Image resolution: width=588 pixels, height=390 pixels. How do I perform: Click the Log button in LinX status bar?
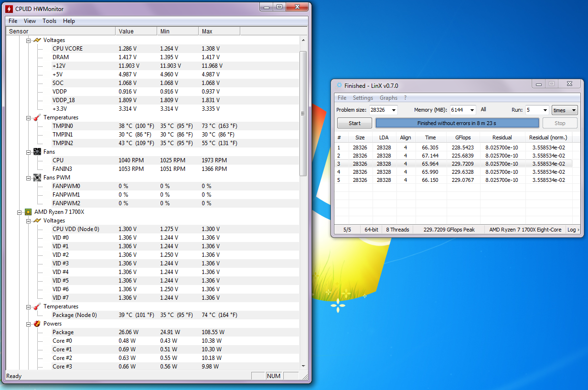tap(573, 230)
